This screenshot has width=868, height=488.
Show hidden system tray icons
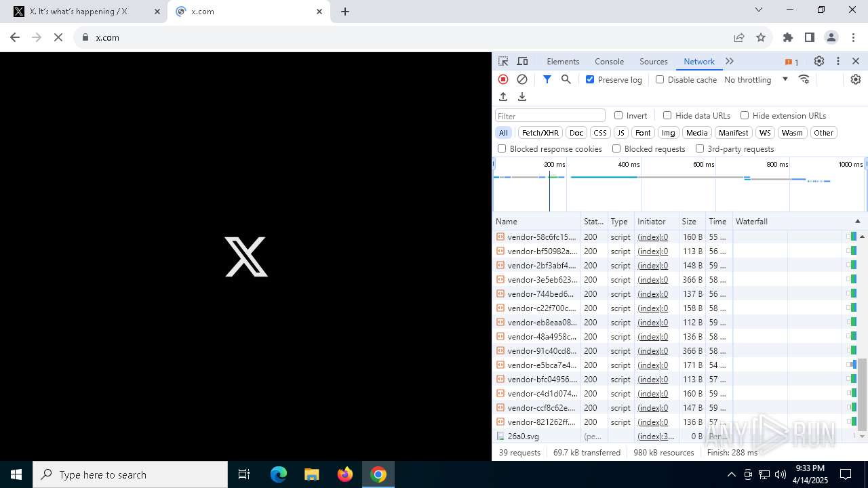pos(731,474)
